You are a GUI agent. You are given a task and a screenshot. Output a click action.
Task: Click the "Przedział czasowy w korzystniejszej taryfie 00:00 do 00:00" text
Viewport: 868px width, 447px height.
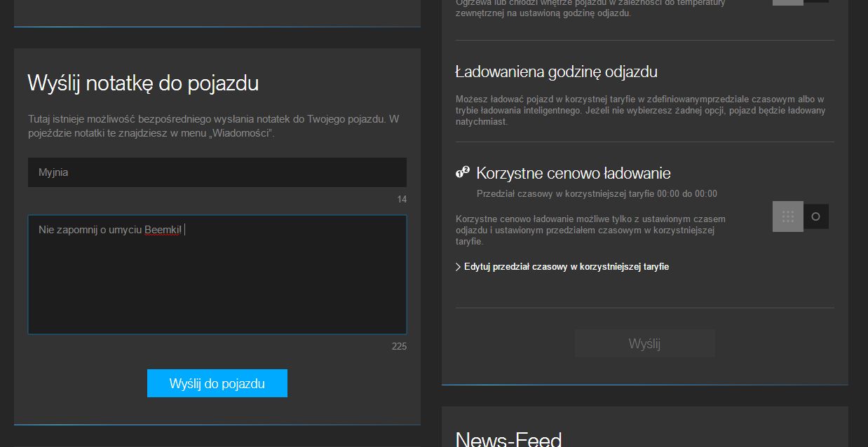click(597, 194)
